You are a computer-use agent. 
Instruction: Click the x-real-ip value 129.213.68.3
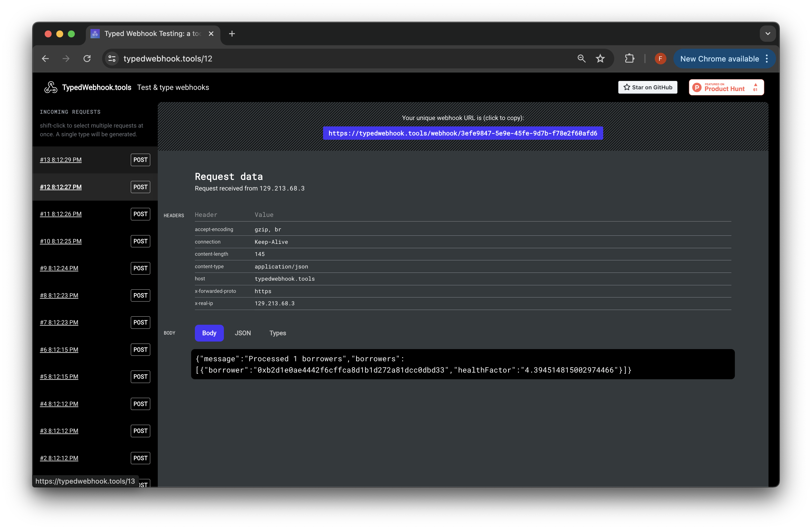[x=274, y=304]
